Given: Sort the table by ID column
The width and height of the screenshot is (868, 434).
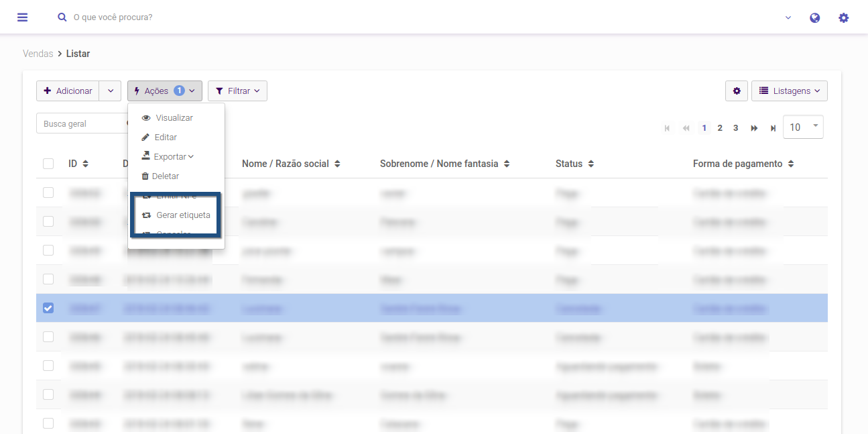Looking at the screenshot, I should click(x=78, y=164).
